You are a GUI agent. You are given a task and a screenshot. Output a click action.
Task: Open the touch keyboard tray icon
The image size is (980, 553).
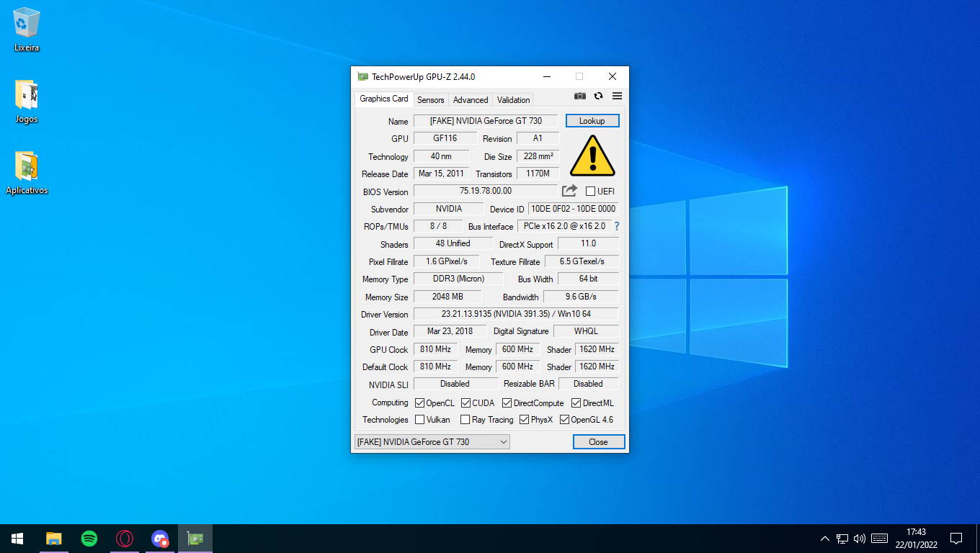(x=879, y=539)
